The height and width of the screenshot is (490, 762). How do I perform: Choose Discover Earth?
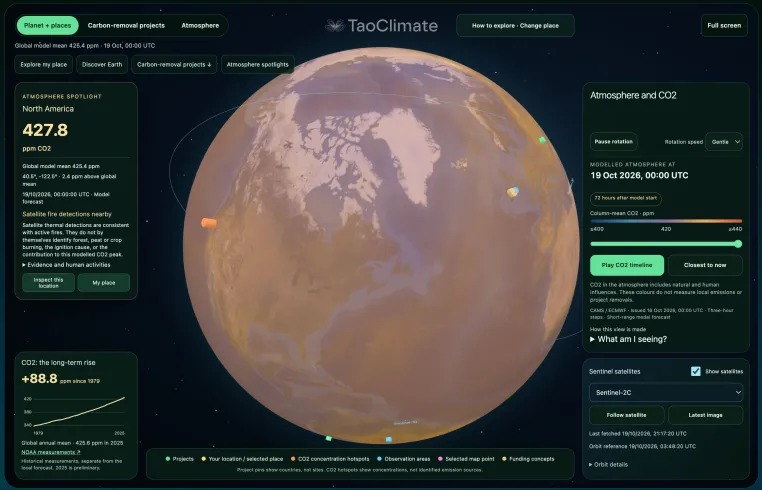click(x=102, y=64)
